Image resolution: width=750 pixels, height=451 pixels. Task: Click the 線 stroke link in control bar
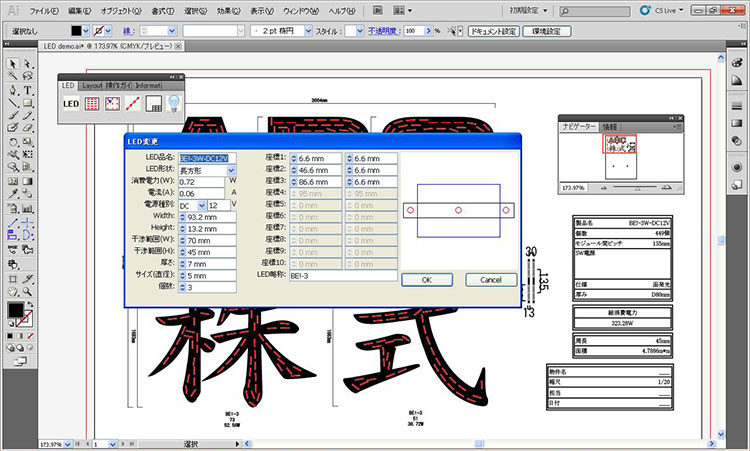pyautogui.click(x=127, y=31)
